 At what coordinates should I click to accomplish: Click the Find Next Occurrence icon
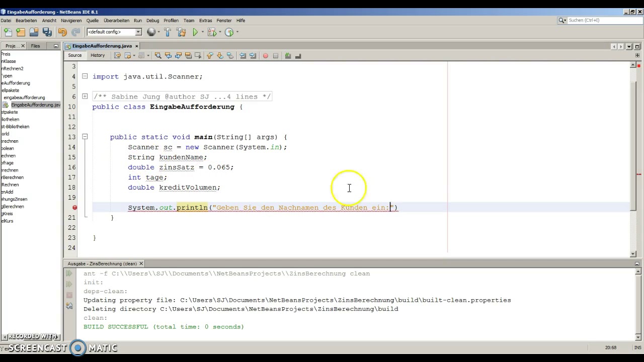coord(178,56)
